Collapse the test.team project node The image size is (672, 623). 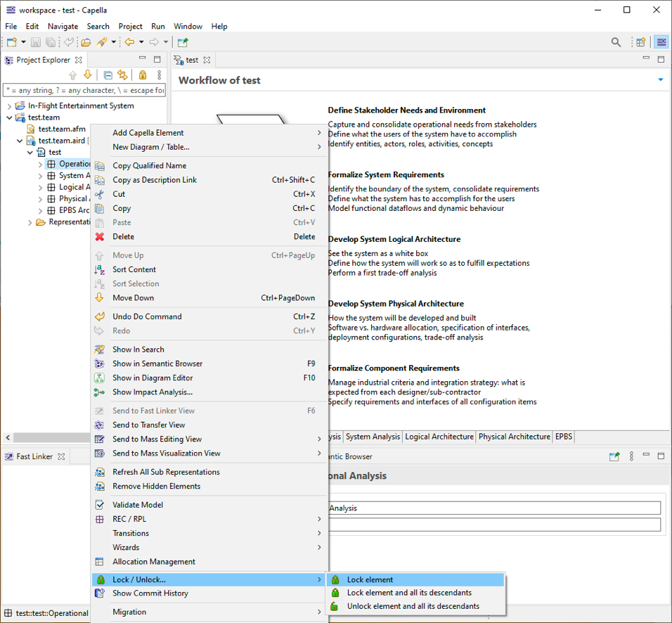point(9,117)
